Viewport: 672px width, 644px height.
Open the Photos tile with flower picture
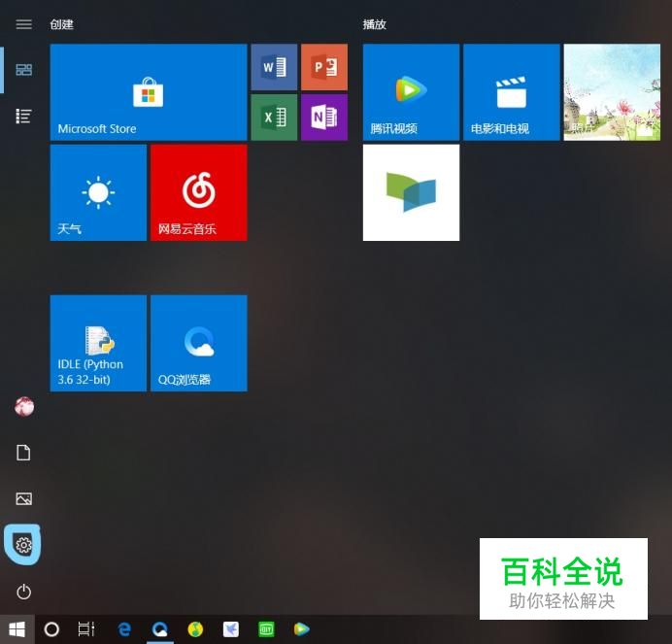tap(612, 92)
